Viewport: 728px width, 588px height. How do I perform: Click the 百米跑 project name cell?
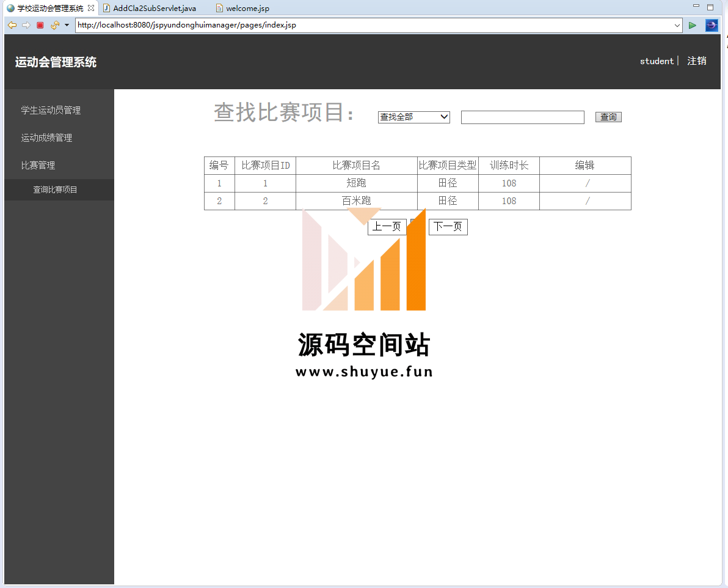(356, 201)
